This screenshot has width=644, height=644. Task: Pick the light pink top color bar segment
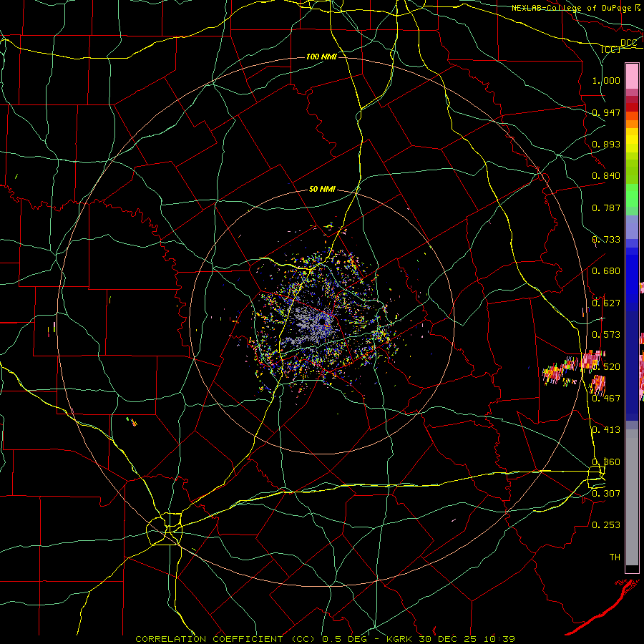click(x=632, y=76)
